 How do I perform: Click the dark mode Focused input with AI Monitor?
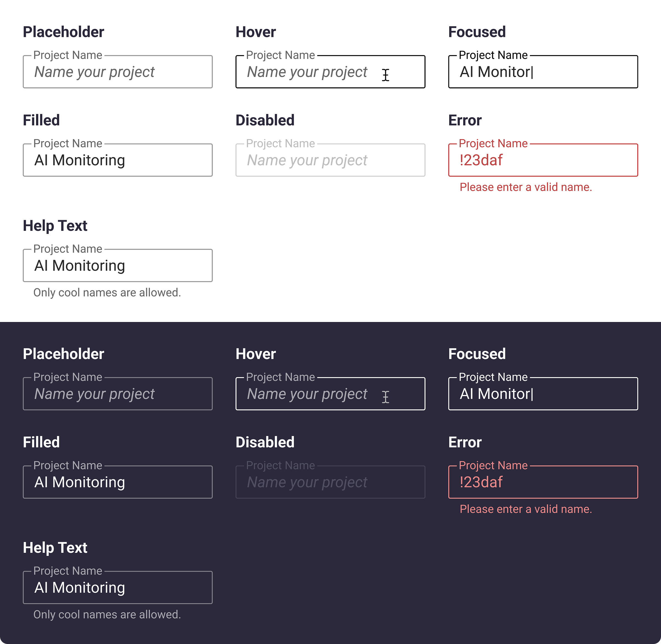point(542,394)
